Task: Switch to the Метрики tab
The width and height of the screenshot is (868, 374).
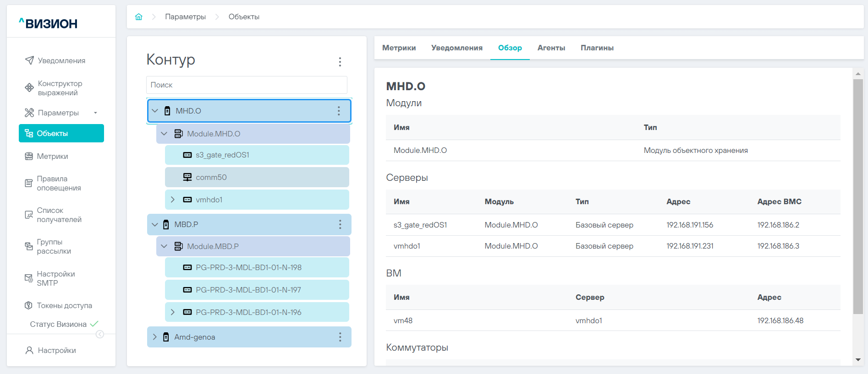Action: tap(399, 48)
